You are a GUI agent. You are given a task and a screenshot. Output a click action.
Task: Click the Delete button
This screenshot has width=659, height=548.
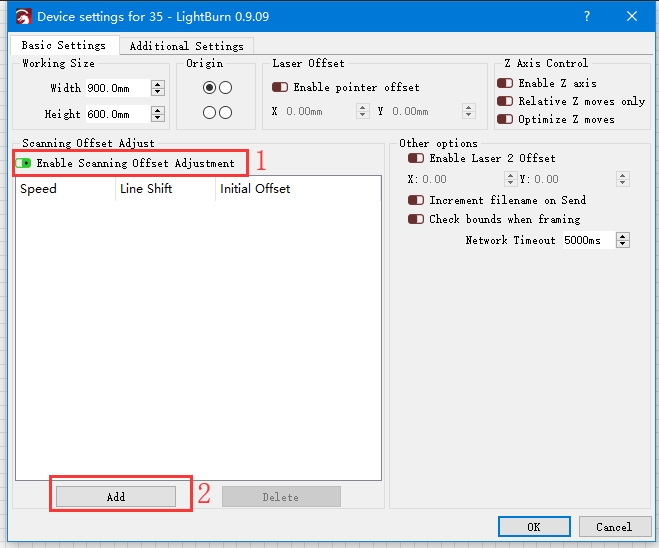281,497
